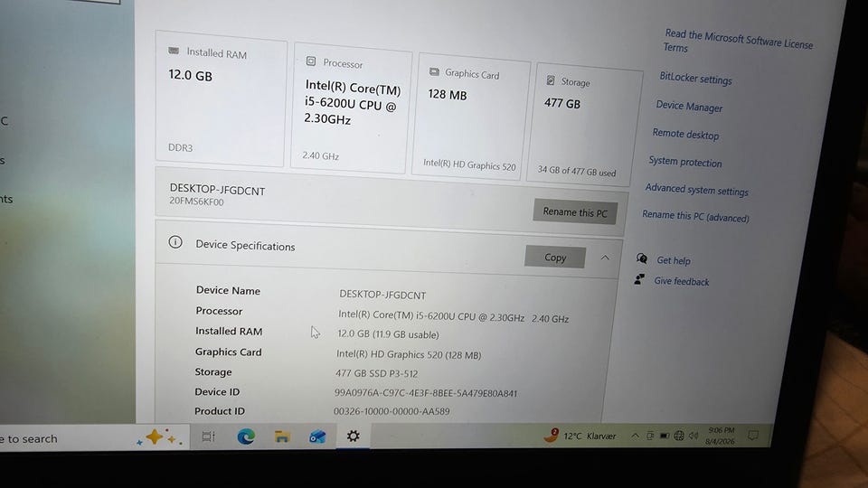Screen dimensions: 868x488
Task: Select the Storage 477 GB card
Action: click(x=583, y=125)
